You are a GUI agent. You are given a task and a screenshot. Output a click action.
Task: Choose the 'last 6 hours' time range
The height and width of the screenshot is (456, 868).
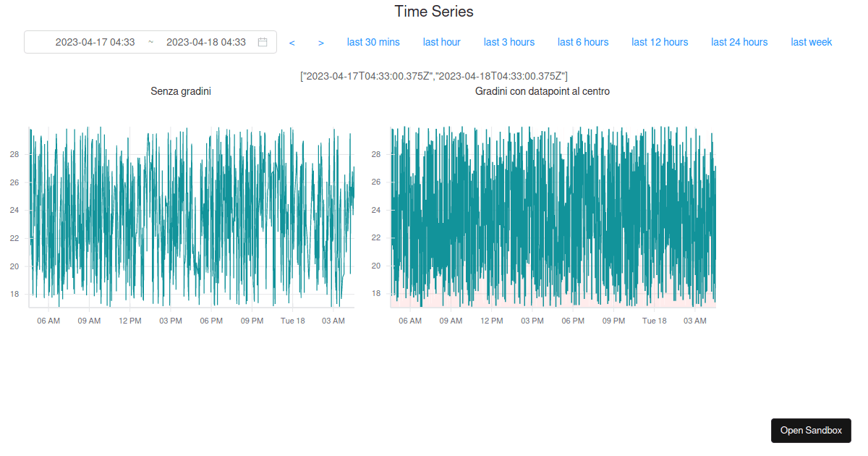point(583,42)
